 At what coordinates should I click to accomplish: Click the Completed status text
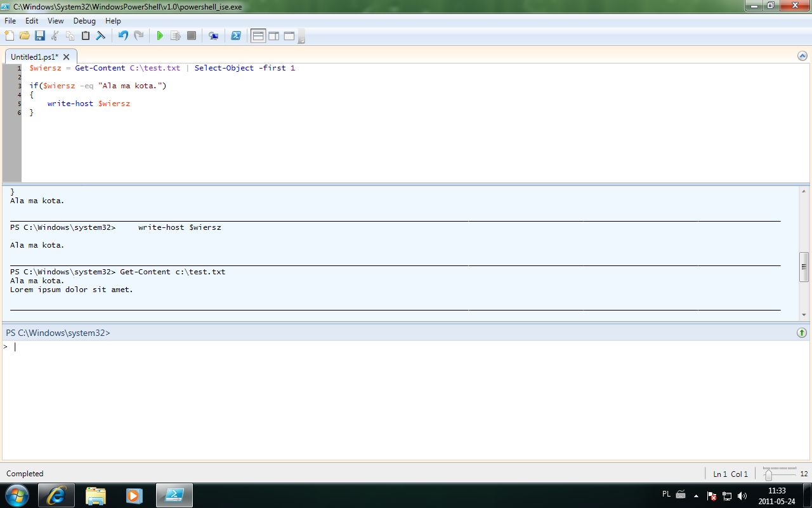25,474
